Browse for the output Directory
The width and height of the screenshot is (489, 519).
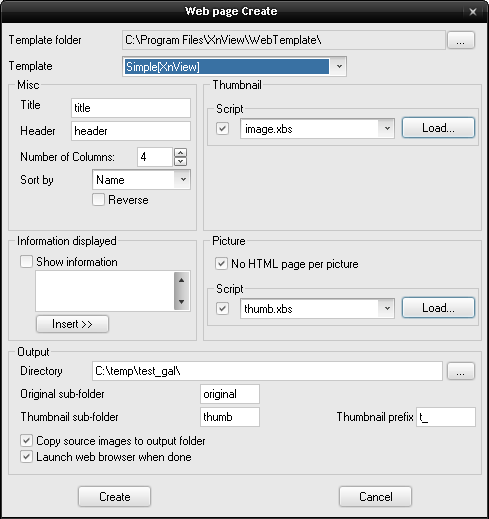click(x=461, y=371)
